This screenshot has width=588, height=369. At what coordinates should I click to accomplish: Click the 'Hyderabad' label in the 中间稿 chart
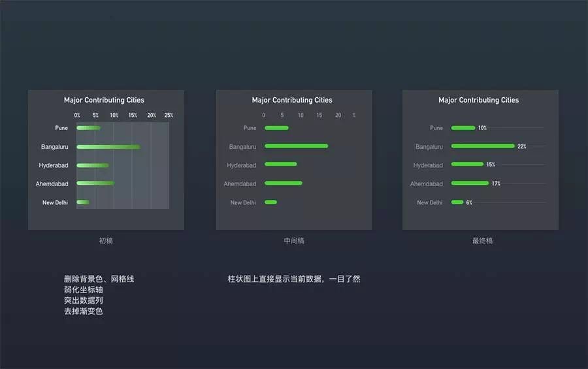coord(242,165)
